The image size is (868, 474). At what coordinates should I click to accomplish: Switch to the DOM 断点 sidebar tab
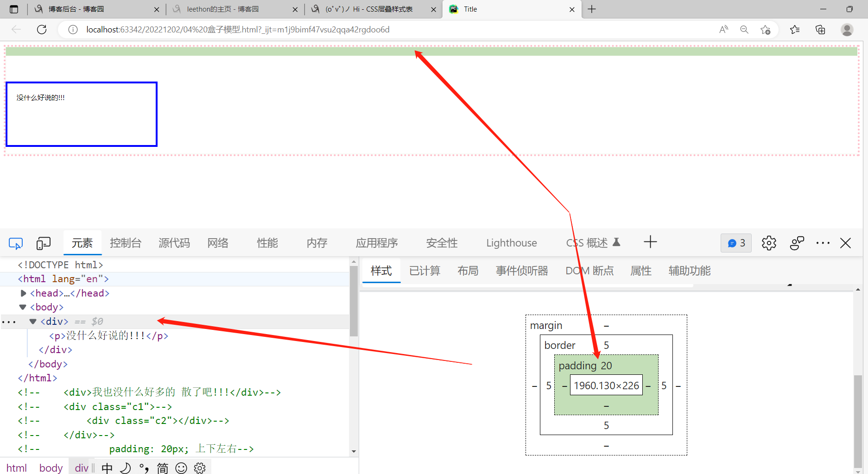(x=589, y=271)
